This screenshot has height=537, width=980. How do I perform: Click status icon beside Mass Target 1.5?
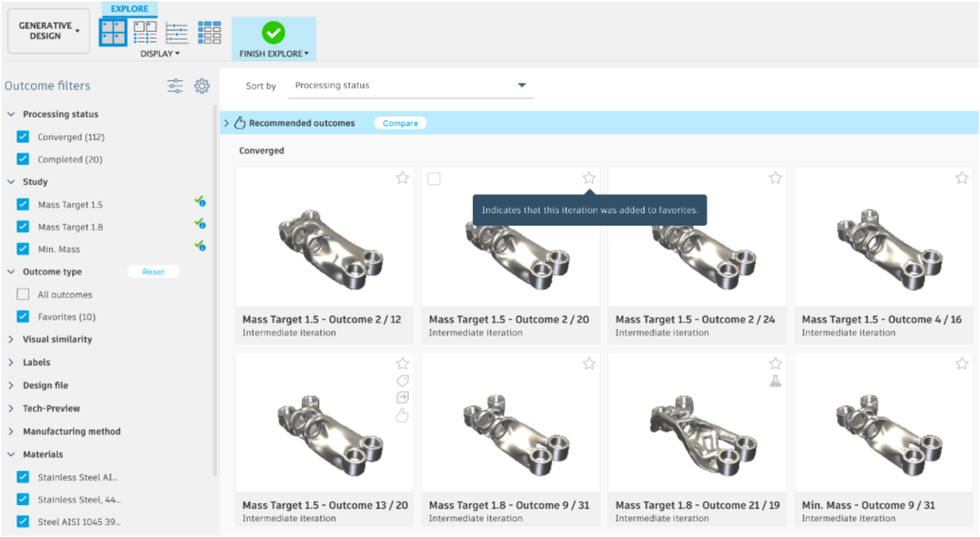coord(200,203)
